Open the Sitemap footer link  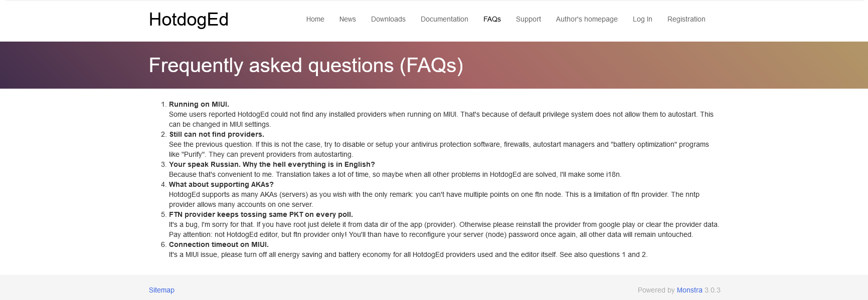click(161, 290)
